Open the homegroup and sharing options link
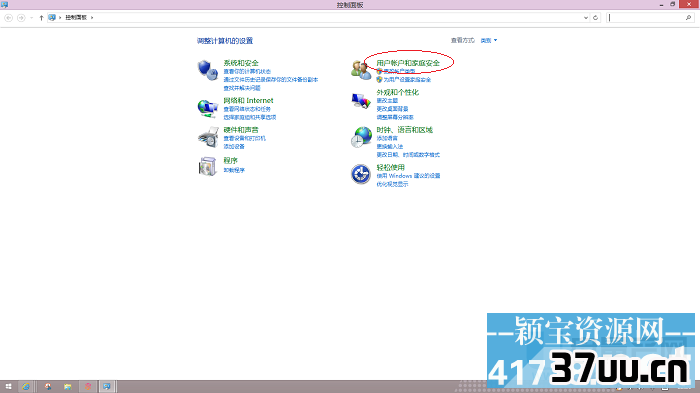Viewport: 700px width, 393px height. [250, 117]
